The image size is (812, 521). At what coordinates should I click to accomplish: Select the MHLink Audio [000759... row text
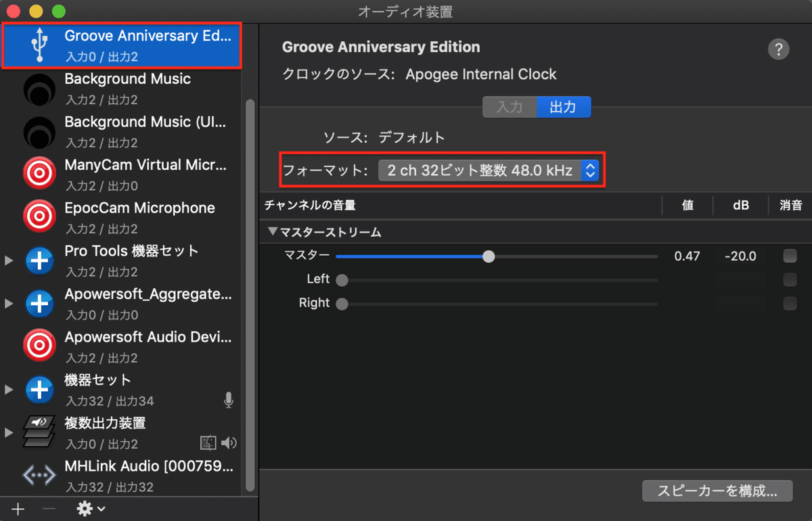coord(148,467)
